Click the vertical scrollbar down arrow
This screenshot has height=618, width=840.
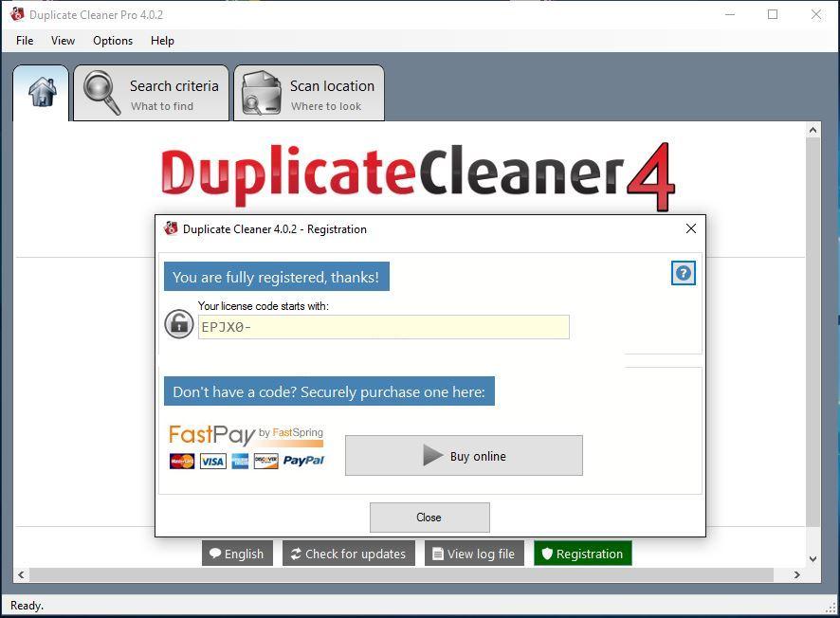pyautogui.click(x=813, y=559)
